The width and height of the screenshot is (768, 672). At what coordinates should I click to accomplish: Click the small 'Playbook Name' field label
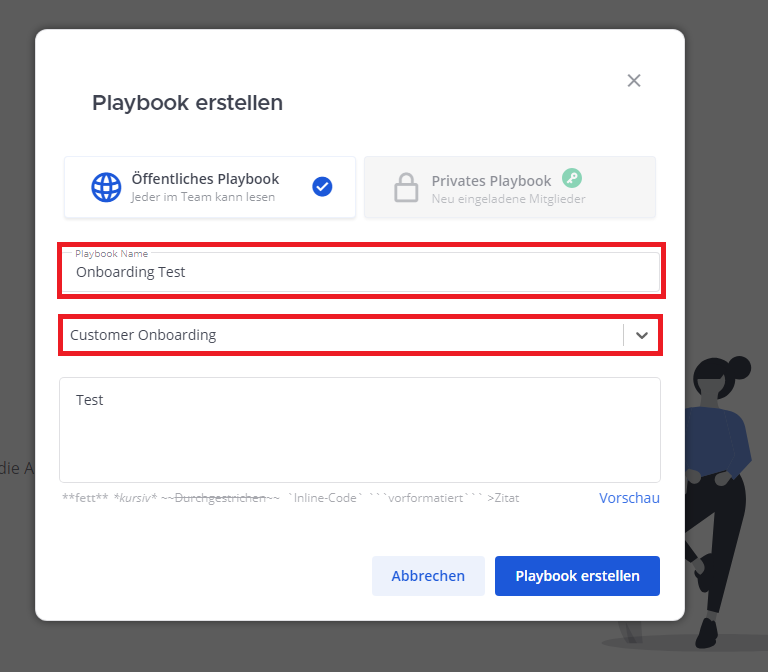click(x=111, y=254)
